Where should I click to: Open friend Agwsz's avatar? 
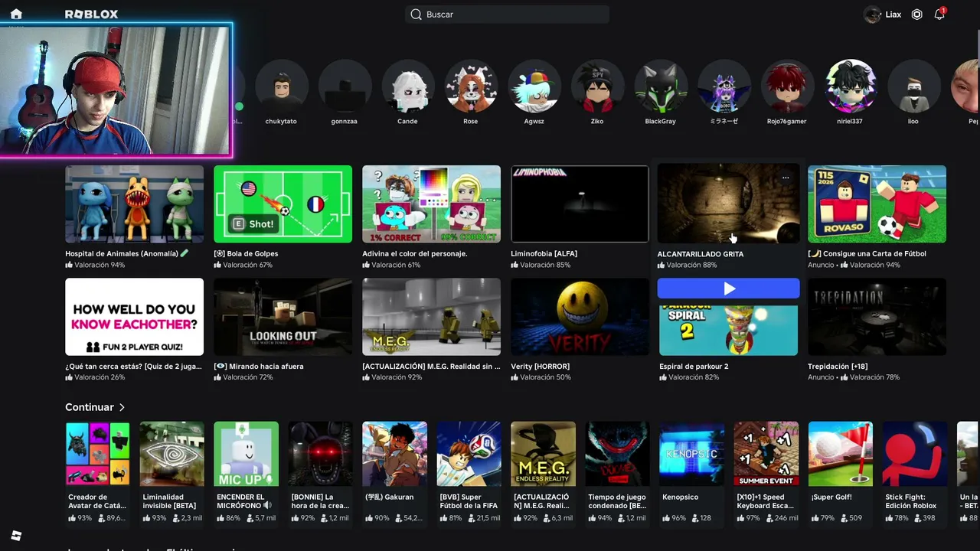click(x=534, y=86)
